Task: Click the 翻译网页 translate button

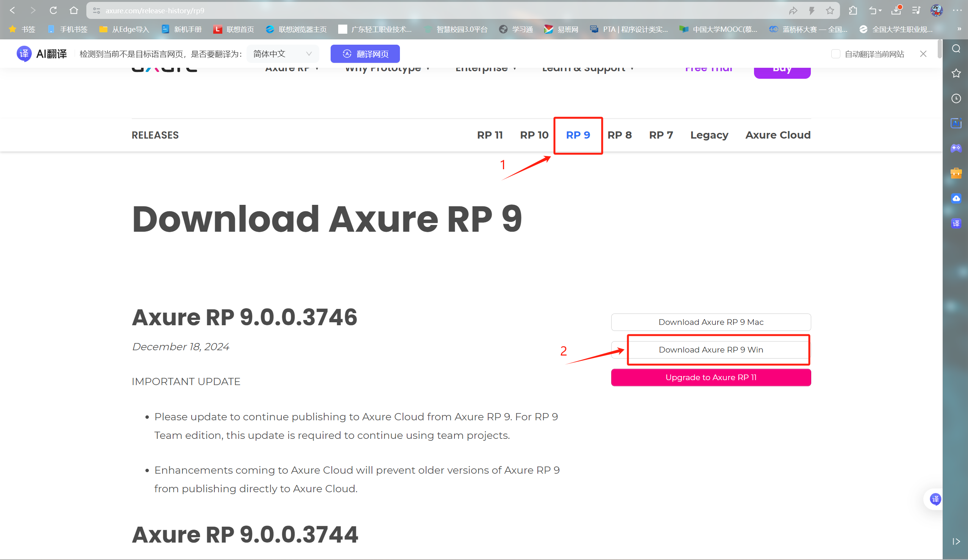Action: 365,54
